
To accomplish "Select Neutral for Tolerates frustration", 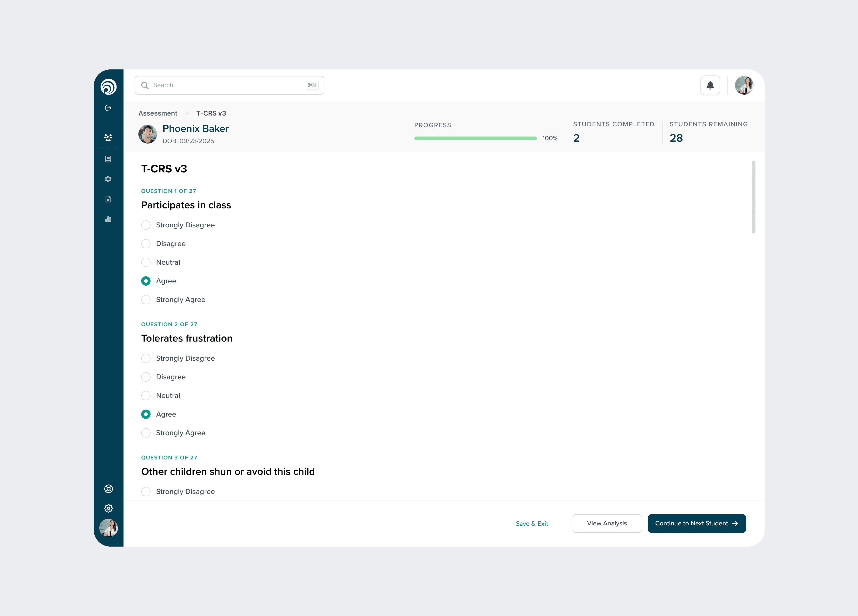I will 146,396.
